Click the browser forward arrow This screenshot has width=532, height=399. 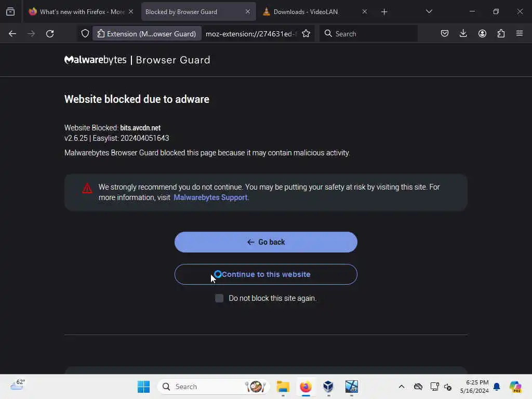pos(31,34)
